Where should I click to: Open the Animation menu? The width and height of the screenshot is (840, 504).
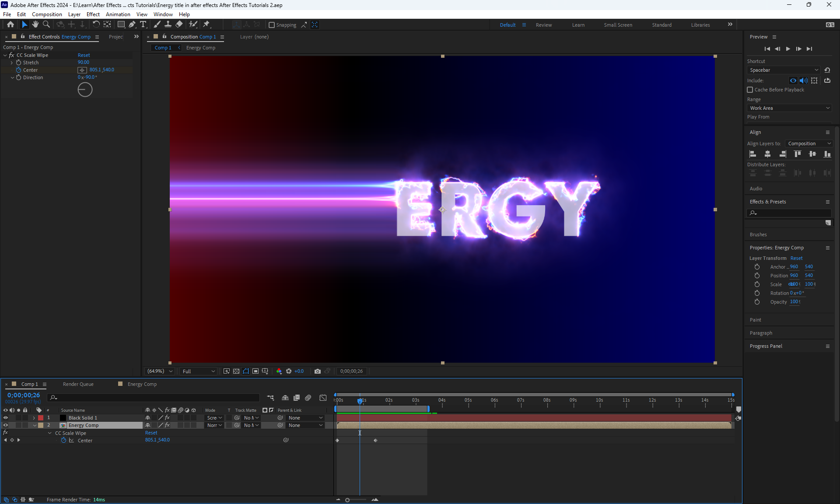coord(118,14)
